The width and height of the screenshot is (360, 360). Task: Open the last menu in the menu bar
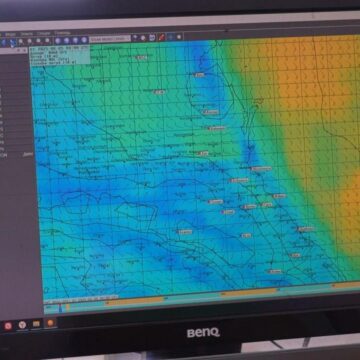pyautogui.click(x=62, y=33)
